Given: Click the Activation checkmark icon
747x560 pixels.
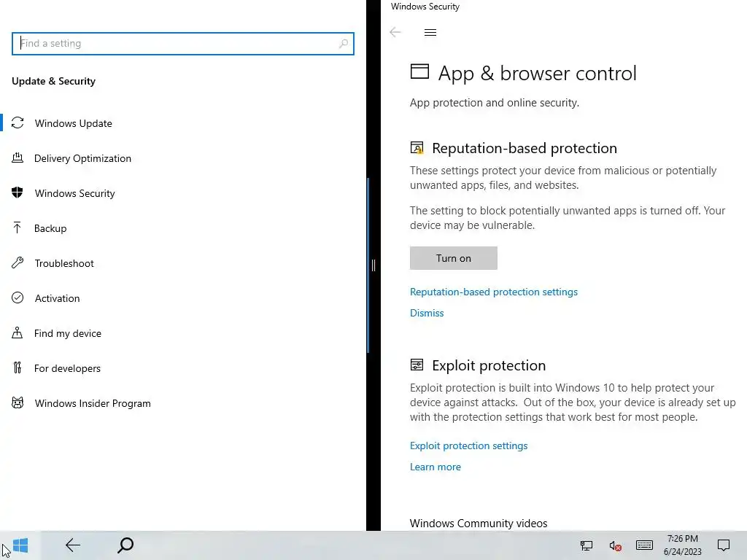Looking at the screenshot, I should coord(18,297).
